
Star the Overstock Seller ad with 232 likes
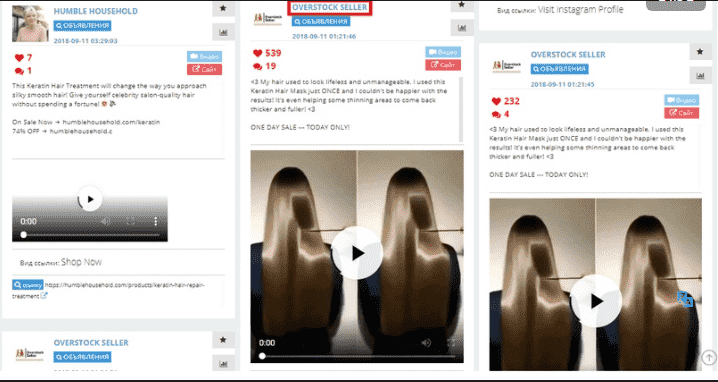point(701,52)
